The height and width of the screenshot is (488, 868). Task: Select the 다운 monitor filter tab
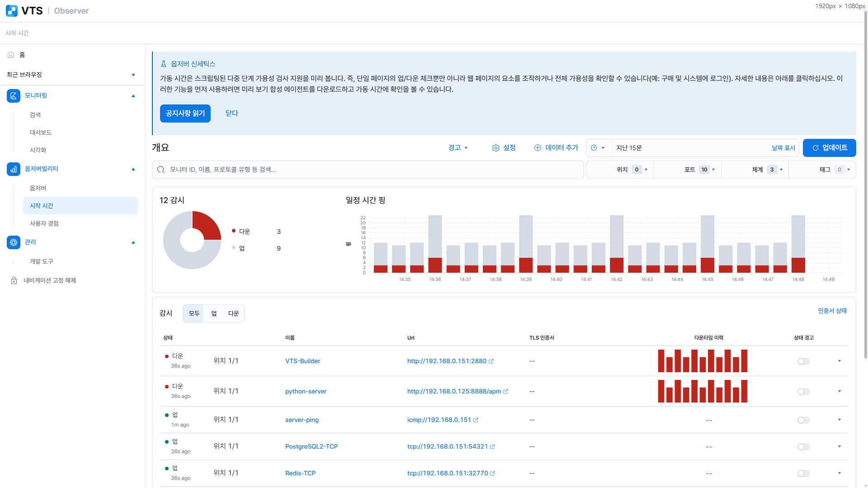(233, 313)
